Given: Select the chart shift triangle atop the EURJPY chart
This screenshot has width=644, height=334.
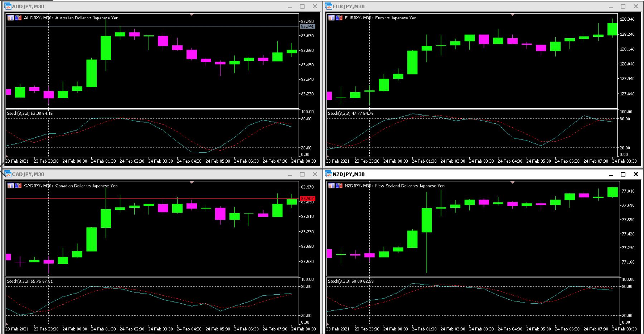Looking at the screenshot, I should click(512, 15).
